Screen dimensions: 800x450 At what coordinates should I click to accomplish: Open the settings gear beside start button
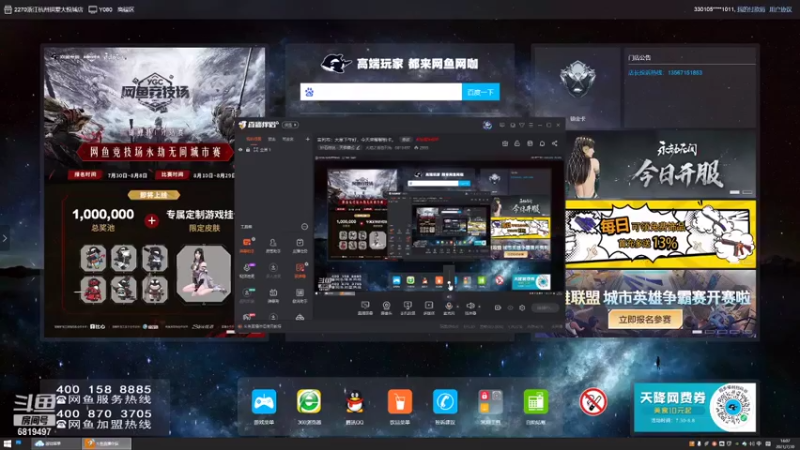tap(522, 308)
